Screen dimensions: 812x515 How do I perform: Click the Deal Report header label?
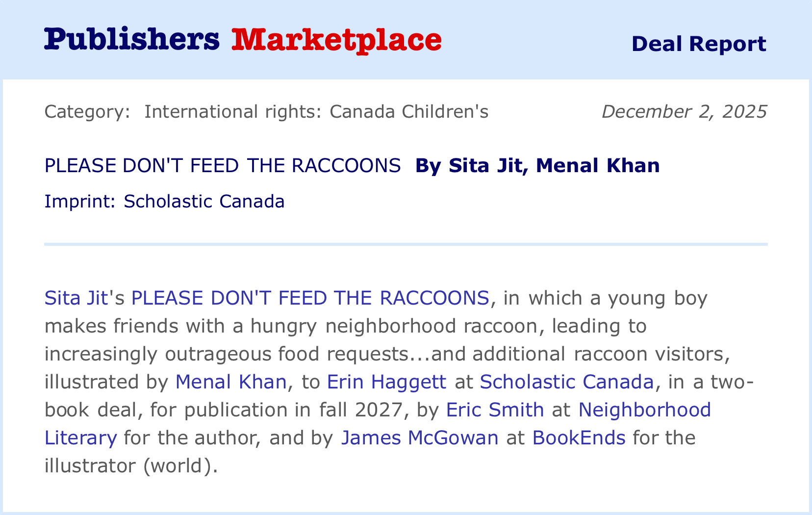(698, 44)
